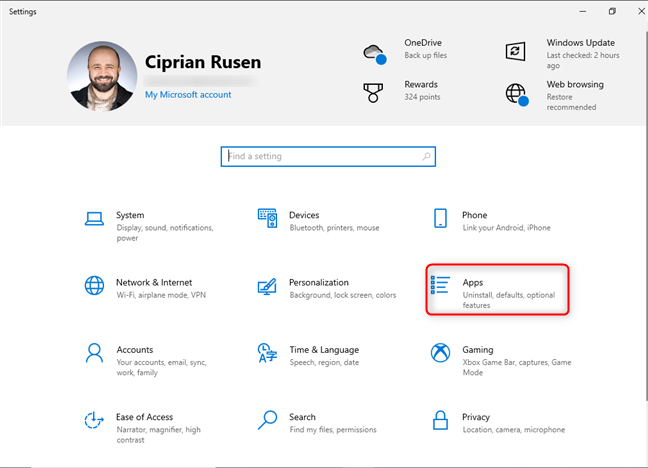This screenshot has width=648, height=468.
Task: Open the Rewards heading
Action: coord(421,84)
